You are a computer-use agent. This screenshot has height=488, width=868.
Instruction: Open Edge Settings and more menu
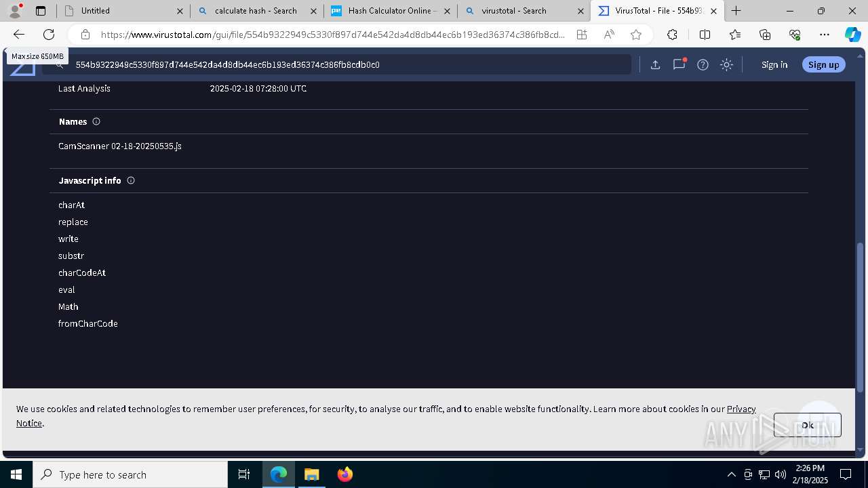(x=825, y=35)
